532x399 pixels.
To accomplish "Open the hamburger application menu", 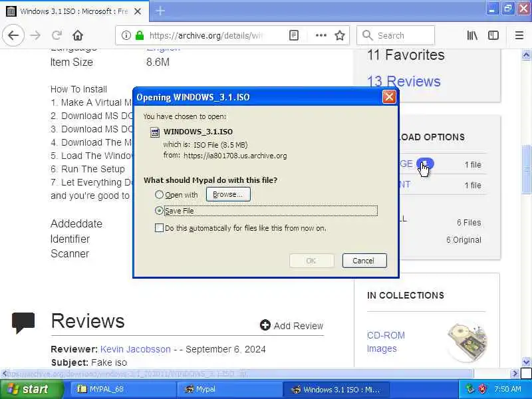I will pos(519,35).
